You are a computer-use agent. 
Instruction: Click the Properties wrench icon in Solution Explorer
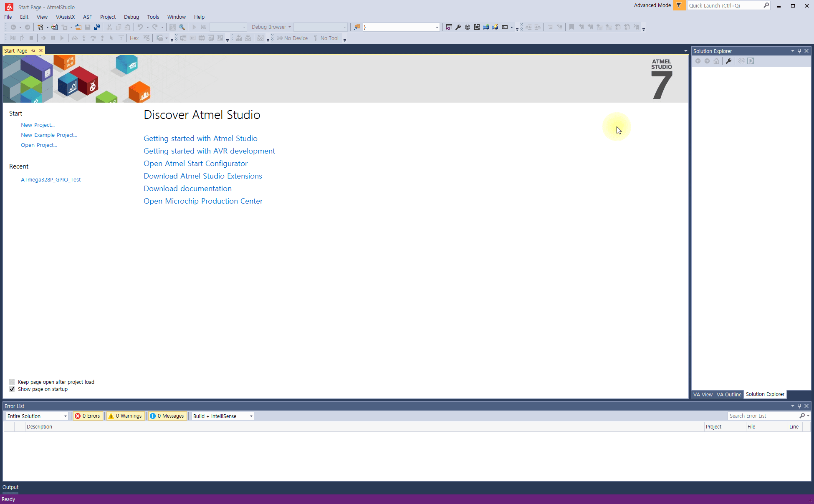(x=728, y=61)
